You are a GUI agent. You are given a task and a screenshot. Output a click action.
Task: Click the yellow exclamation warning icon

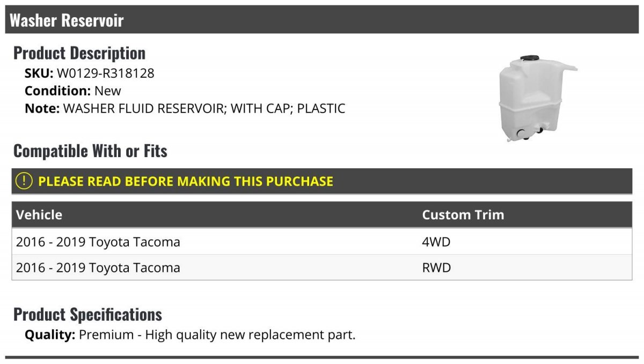tap(24, 181)
